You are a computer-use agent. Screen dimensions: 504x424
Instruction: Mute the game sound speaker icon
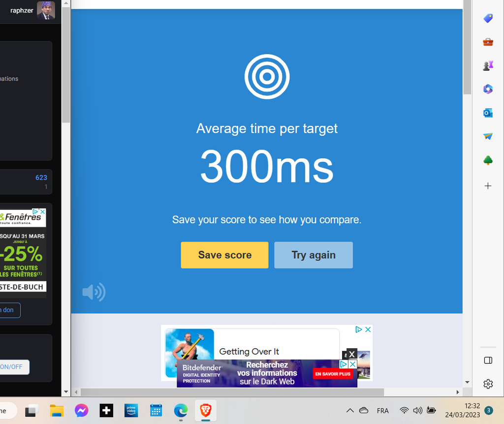point(94,292)
